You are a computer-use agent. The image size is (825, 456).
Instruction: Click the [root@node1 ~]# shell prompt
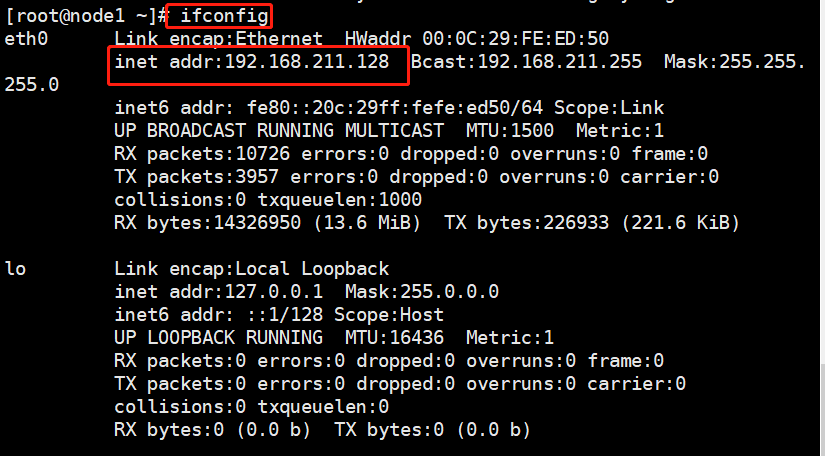click(83, 16)
